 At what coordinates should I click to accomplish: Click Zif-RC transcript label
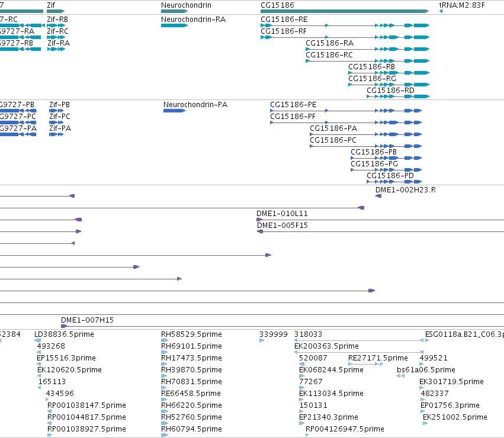tap(58, 31)
